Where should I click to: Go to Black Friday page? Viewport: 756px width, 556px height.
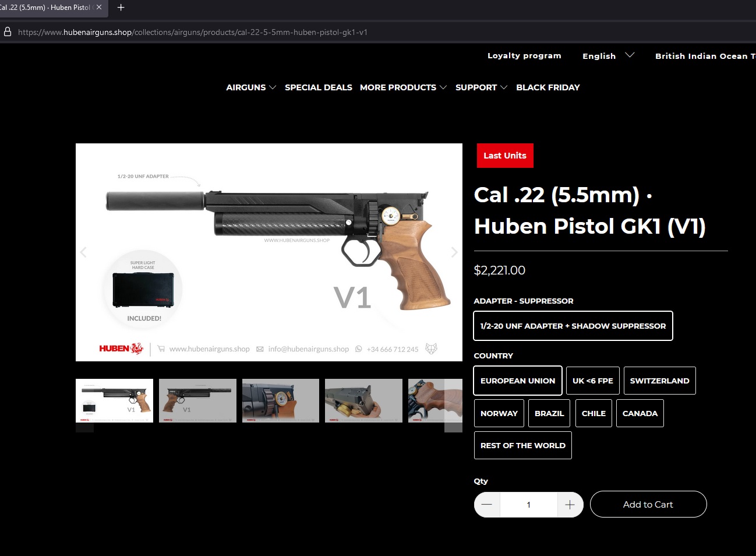point(548,87)
